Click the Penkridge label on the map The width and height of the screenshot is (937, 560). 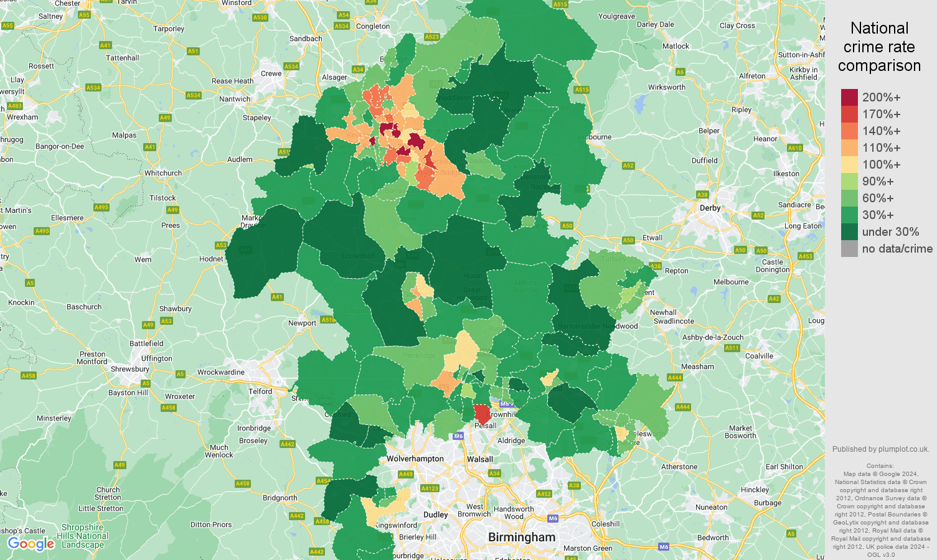click(419, 355)
